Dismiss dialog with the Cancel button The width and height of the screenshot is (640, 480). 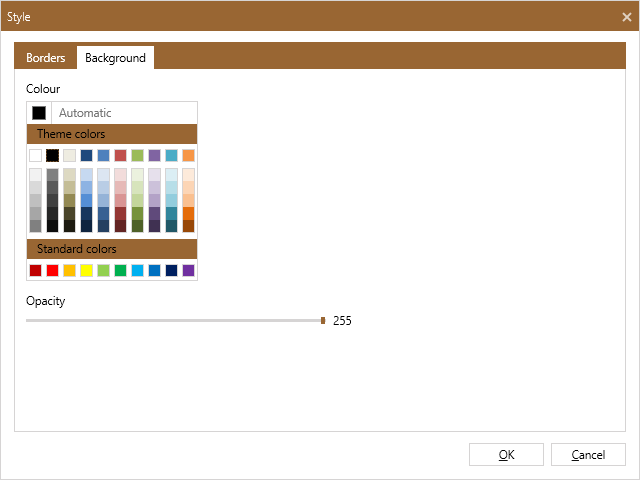[588, 454]
